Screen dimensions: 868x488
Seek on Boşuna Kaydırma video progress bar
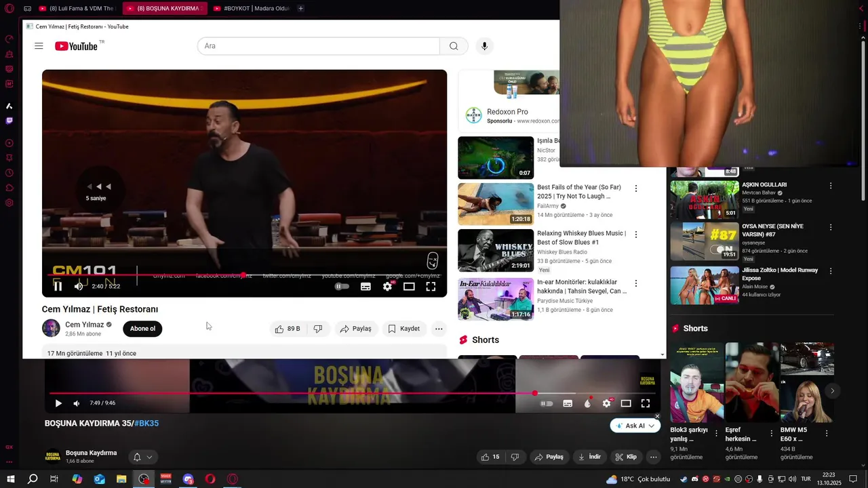pos(353,393)
